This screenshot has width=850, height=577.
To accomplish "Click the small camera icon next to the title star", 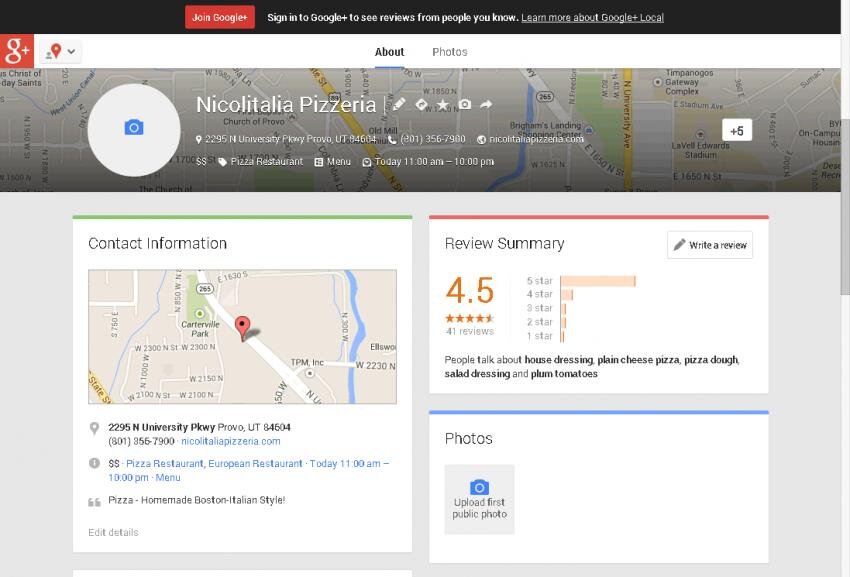I will tap(465, 104).
